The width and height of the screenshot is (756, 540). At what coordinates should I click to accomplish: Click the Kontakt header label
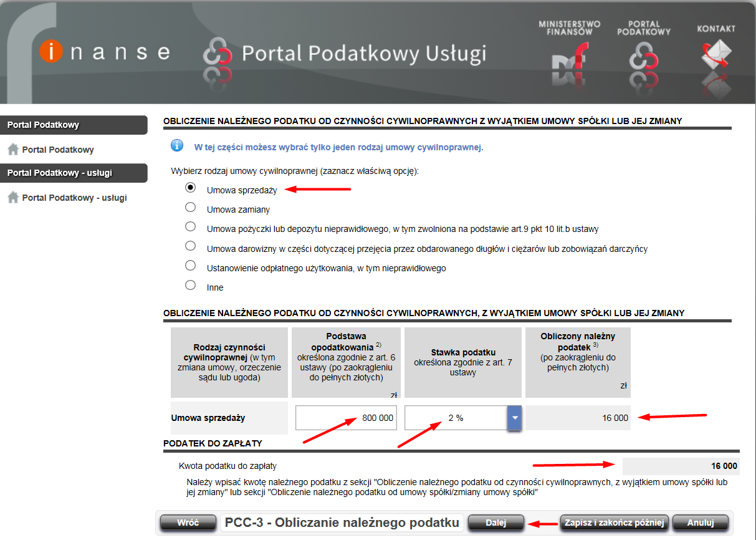click(716, 28)
